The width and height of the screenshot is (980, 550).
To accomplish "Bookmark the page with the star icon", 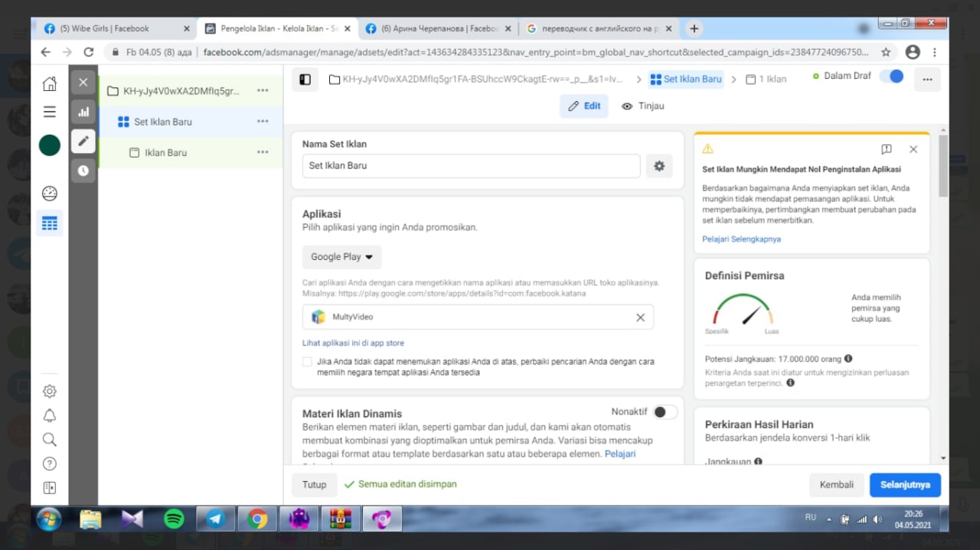I will pyautogui.click(x=886, y=52).
